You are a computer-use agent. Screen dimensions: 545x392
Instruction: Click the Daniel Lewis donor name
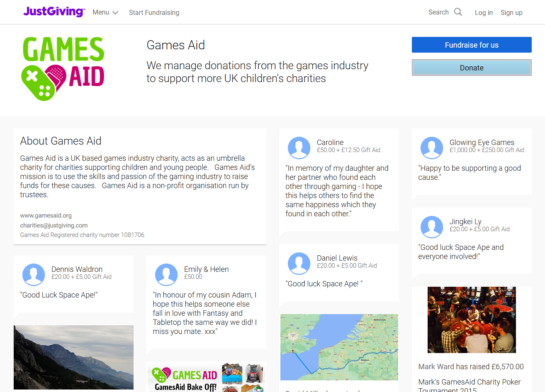(x=337, y=258)
